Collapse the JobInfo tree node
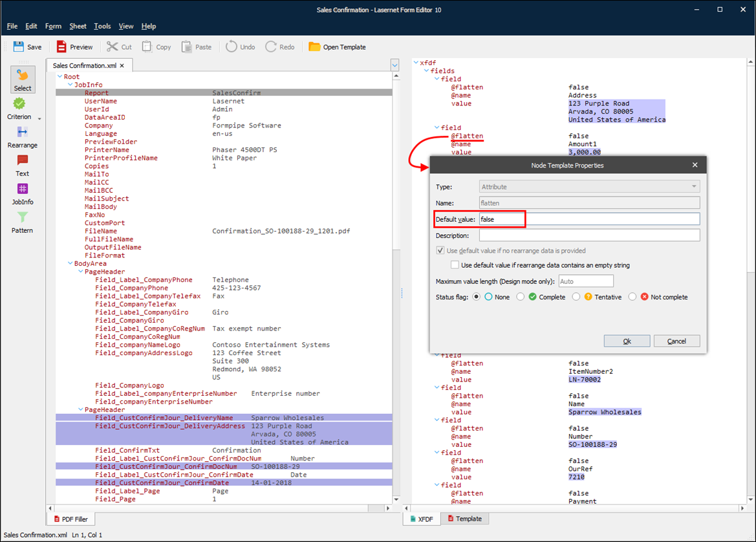Image resolution: width=756 pixels, height=542 pixels. [x=70, y=85]
